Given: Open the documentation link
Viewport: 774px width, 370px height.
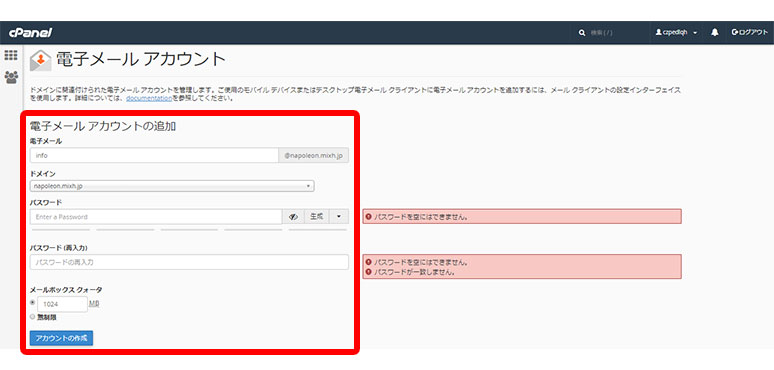Looking at the screenshot, I should point(149,98).
